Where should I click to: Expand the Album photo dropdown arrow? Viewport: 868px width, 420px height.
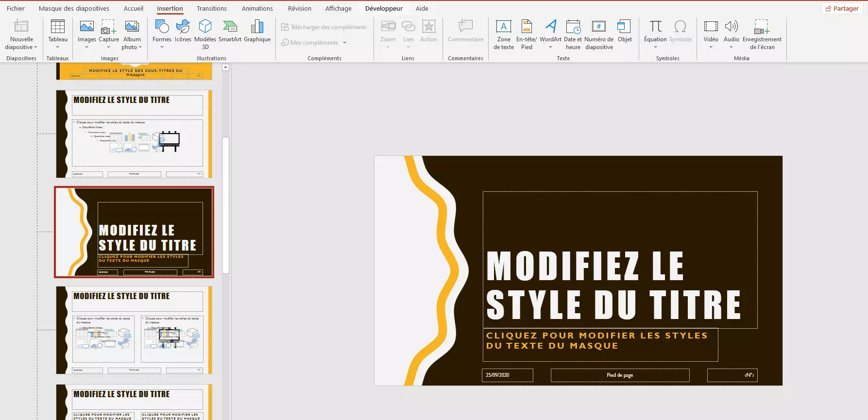140,47
